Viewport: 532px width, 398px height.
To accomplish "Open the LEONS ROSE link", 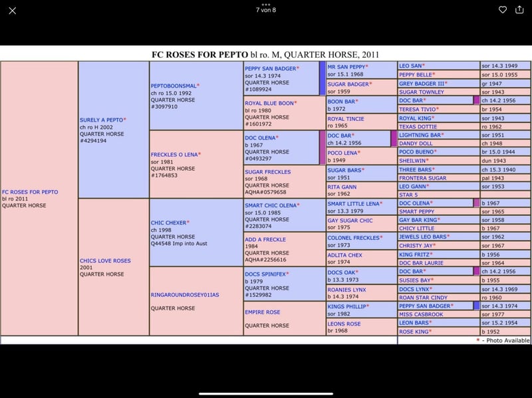I will (x=344, y=324).
